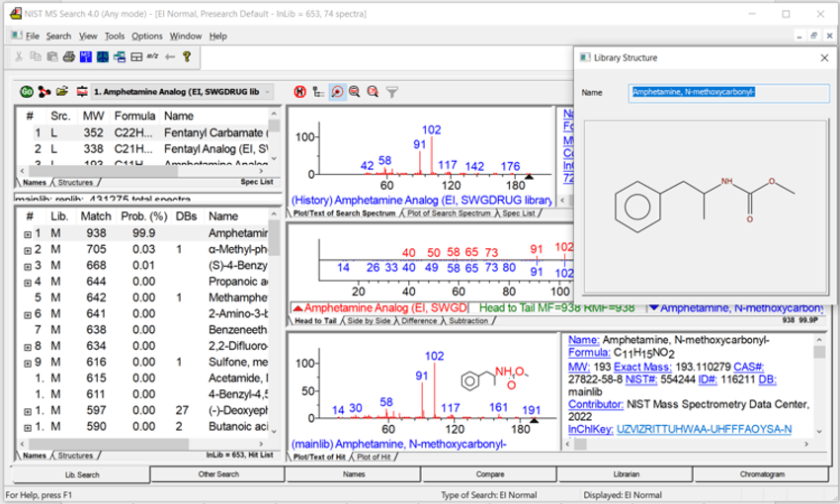This screenshot has height=504, width=840.
Task: Click the hit list horizontal scrollbar
Action: (x=142, y=444)
